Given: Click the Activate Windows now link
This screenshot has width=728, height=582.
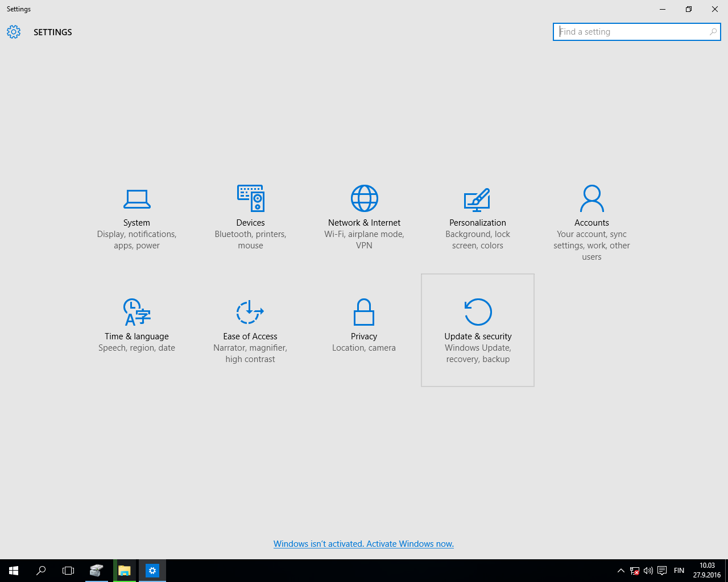Looking at the screenshot, I should click(363, 544).
